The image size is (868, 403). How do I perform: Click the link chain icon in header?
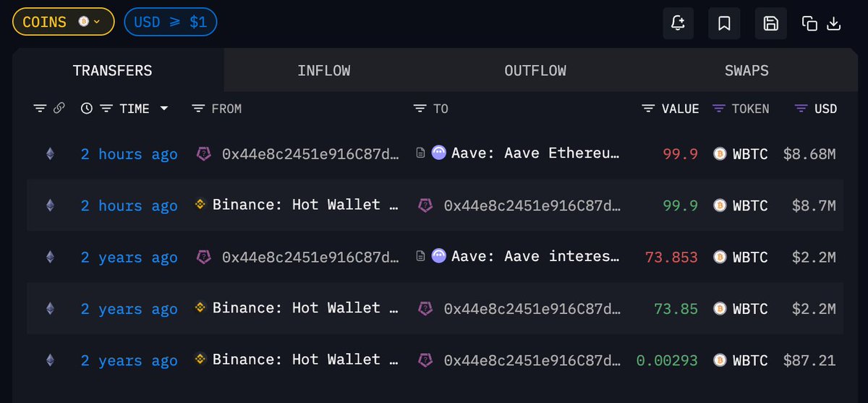(59, 109)
